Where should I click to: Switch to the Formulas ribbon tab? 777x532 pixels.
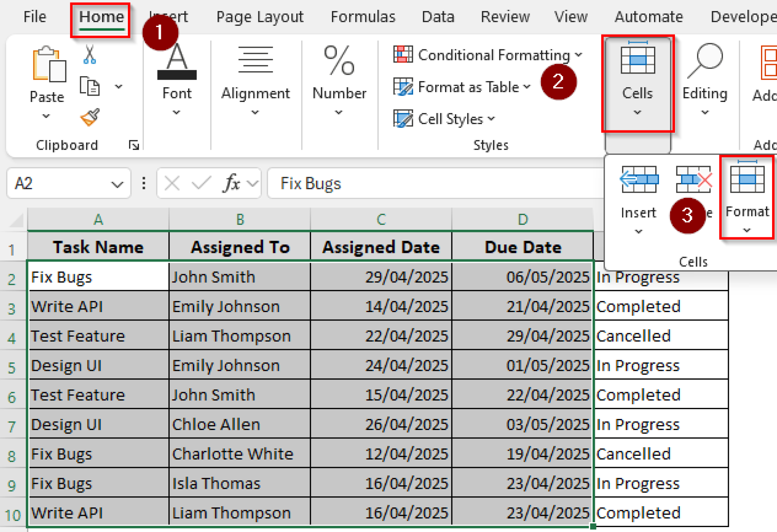(363, 16)
